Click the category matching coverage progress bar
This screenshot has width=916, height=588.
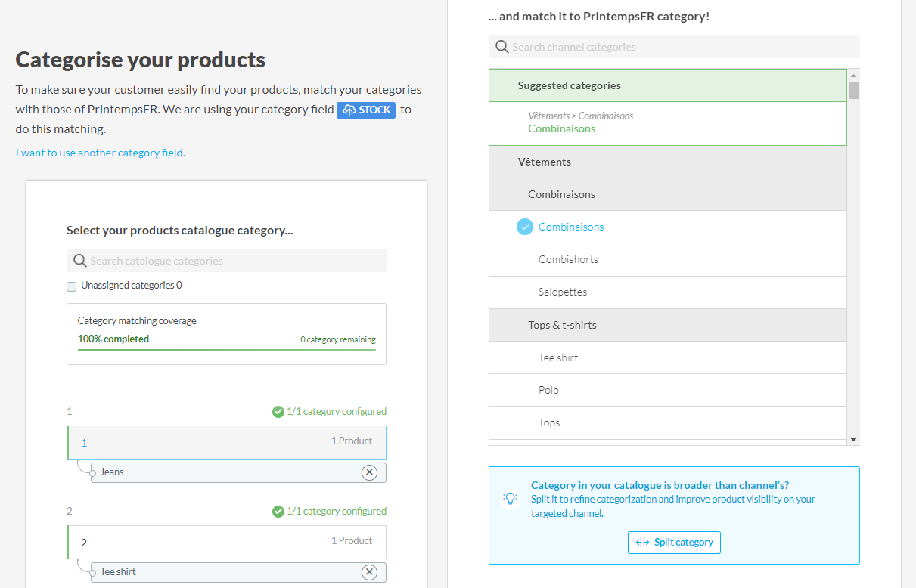coord(226,350)
